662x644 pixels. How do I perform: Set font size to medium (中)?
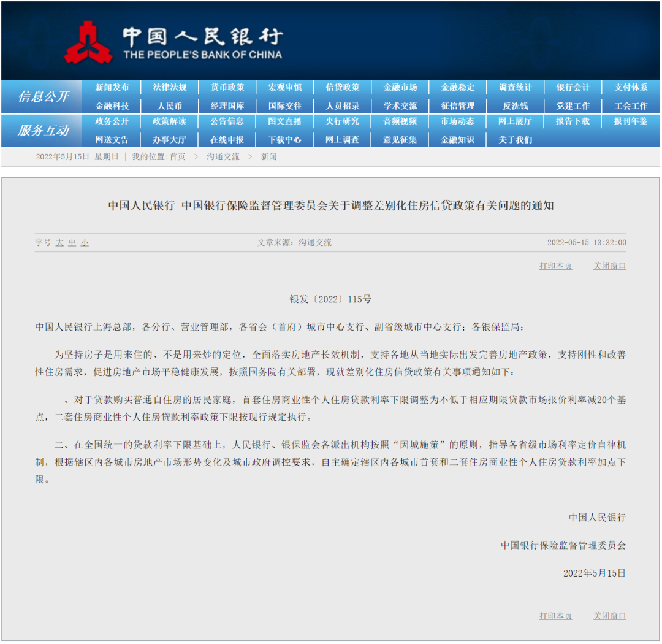pyautogui.click(x=72, y=243)
